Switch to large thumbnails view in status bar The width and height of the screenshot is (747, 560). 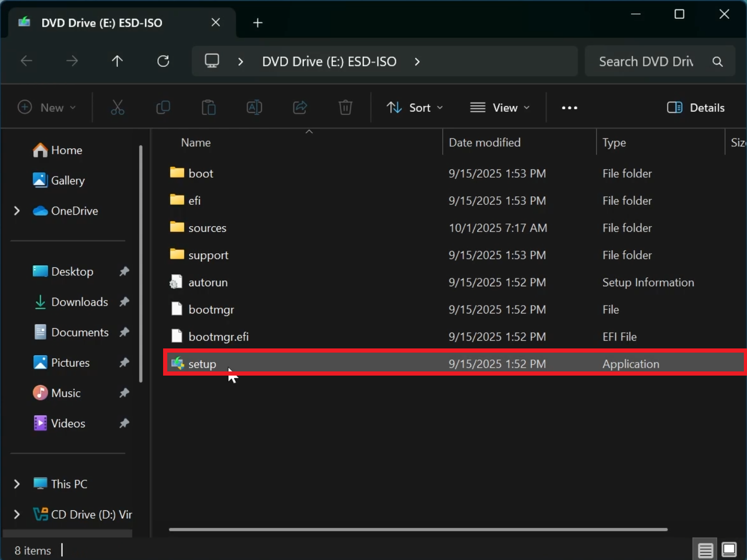tap(729, 549)
